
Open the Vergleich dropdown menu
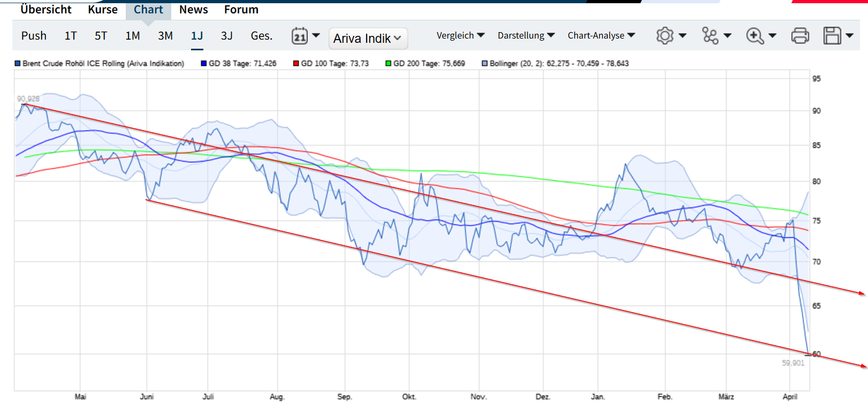point(460,35)
